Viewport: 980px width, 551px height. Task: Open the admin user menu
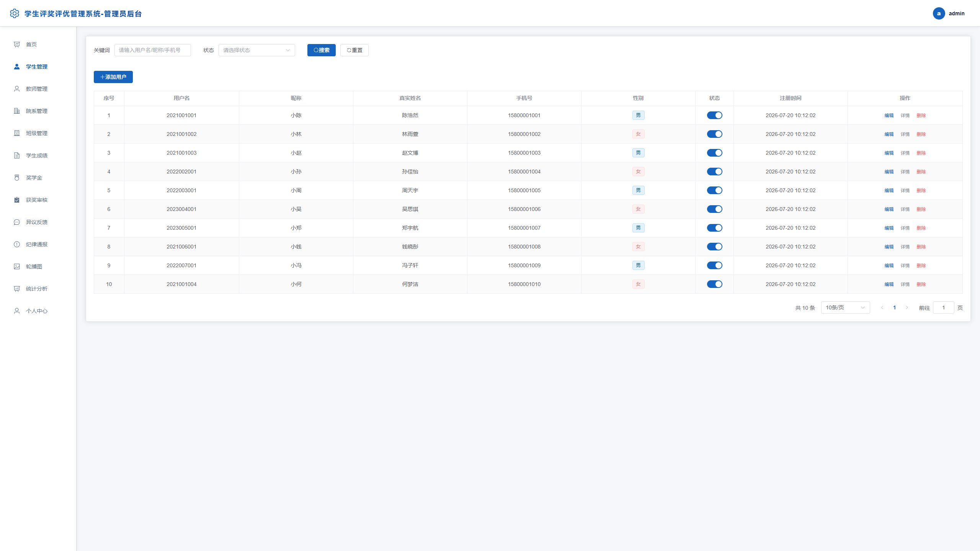[949, 13]
